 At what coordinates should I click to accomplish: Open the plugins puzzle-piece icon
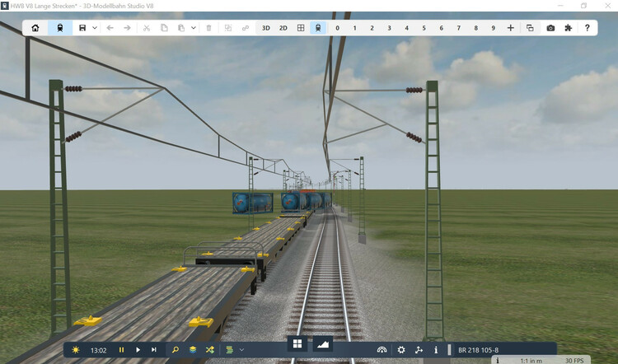[569, 28]
